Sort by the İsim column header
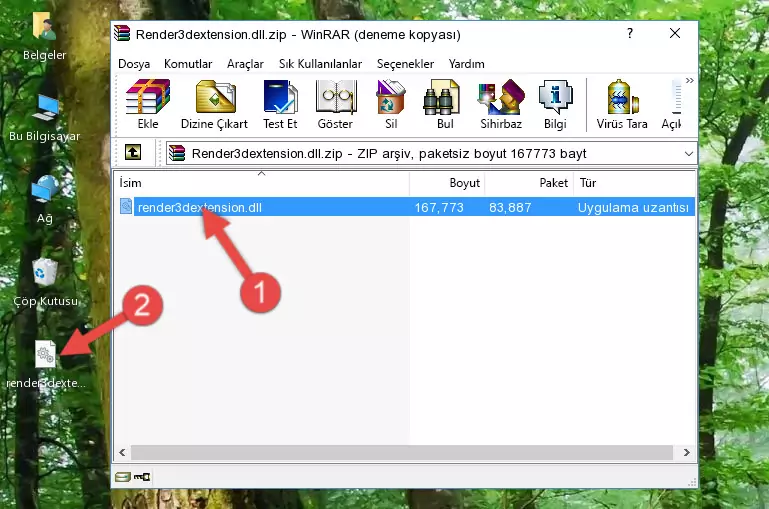The width and height of the screenshot is (769, 509). click(x=262, y=183)
